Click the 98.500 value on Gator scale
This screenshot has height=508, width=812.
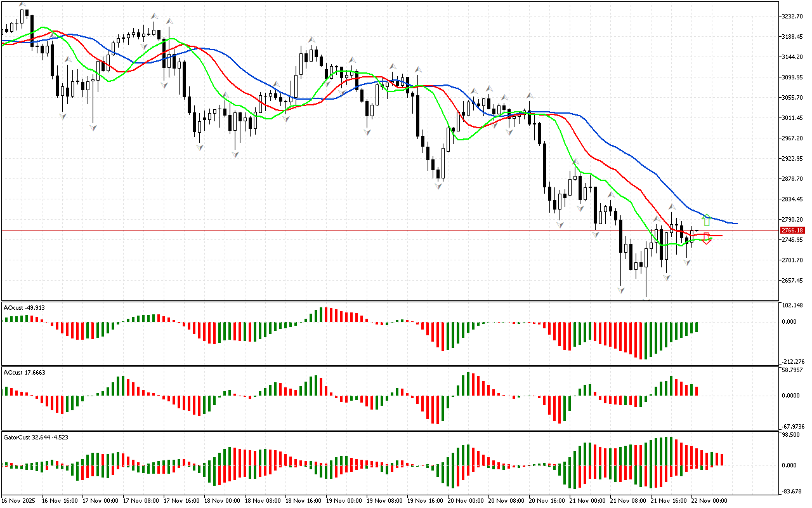click(x=792, y=435)
